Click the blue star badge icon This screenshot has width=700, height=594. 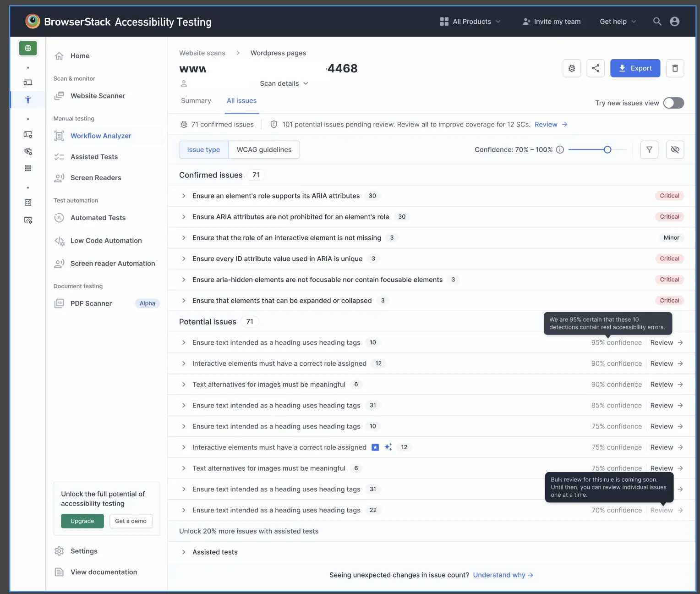(x=375, y=447)
